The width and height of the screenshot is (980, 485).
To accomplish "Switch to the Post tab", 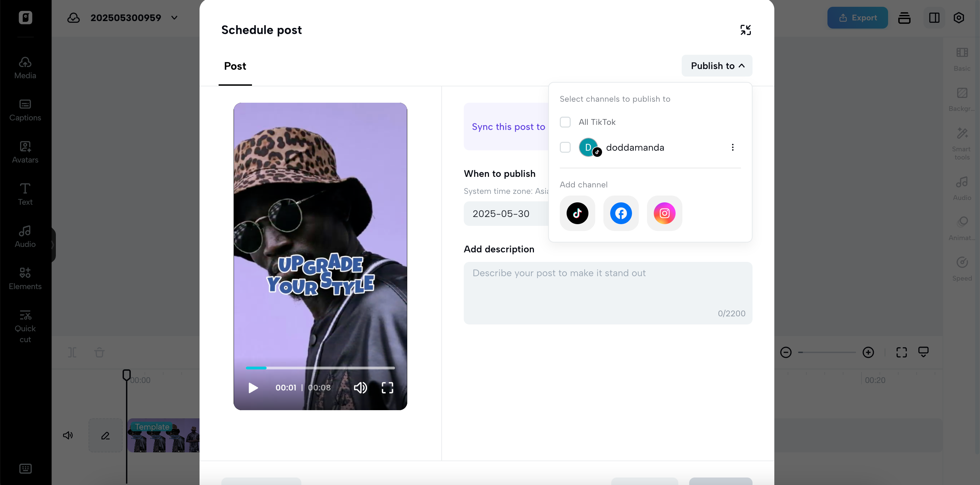I will coord(235,66).
